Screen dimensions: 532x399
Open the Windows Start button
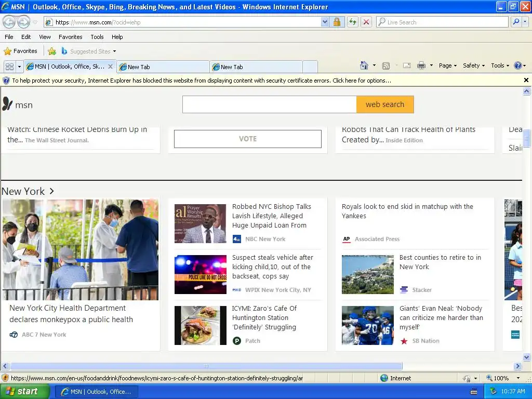tap(24, 391)
